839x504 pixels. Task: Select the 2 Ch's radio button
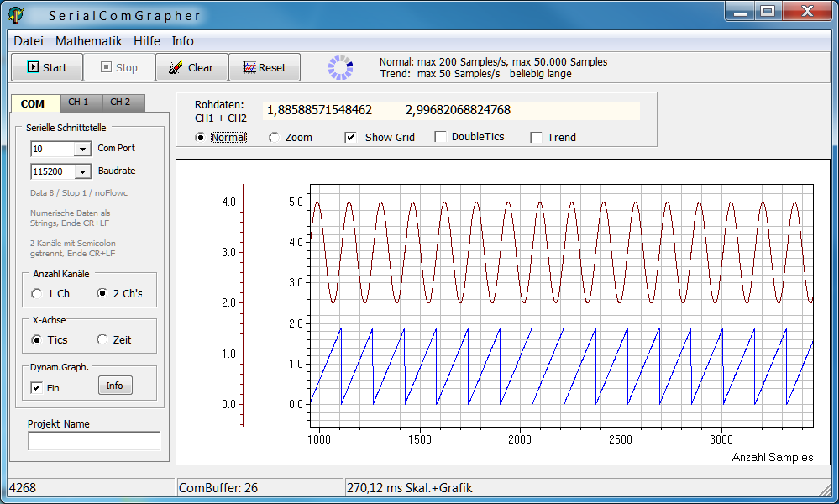point(102,292)
